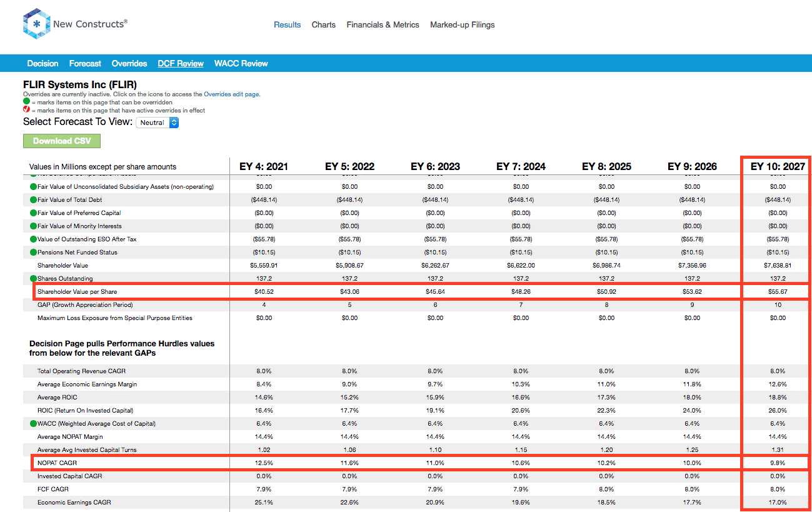Open the Marked-up Filings tab

click(463, 25)
